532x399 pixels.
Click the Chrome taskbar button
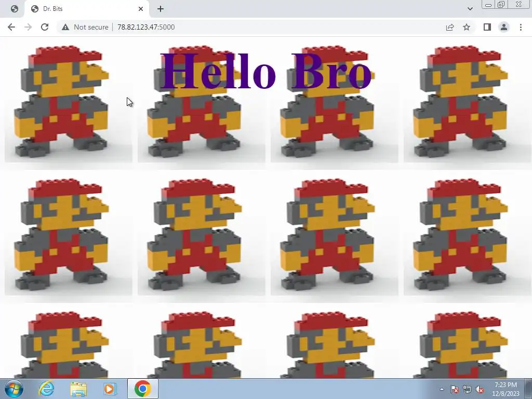[143, 389]
